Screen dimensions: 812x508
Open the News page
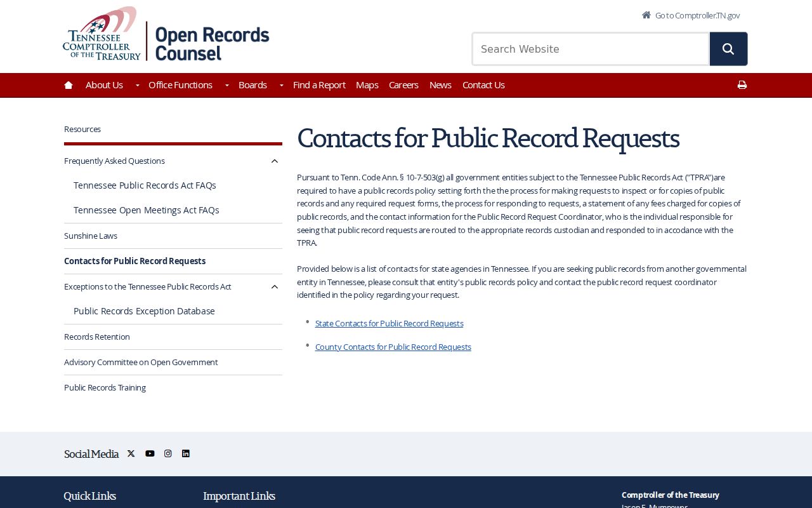tap(440, 85)
